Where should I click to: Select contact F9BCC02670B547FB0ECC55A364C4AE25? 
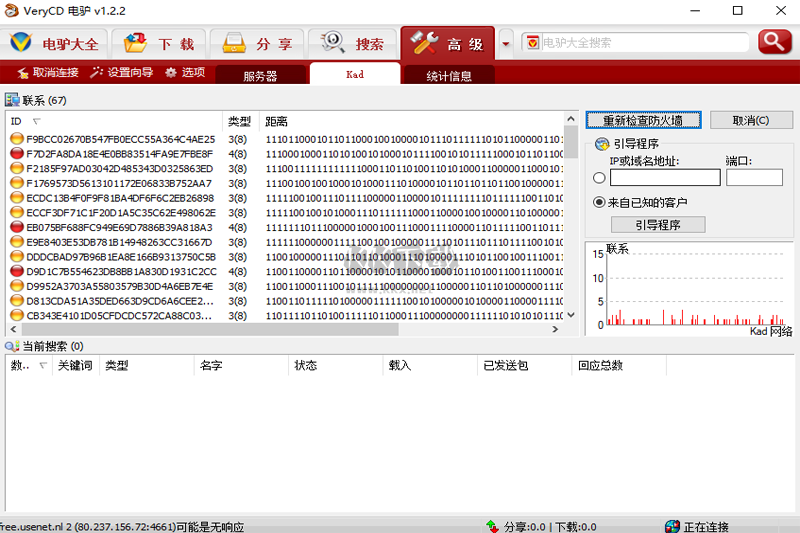pos(286,139)
